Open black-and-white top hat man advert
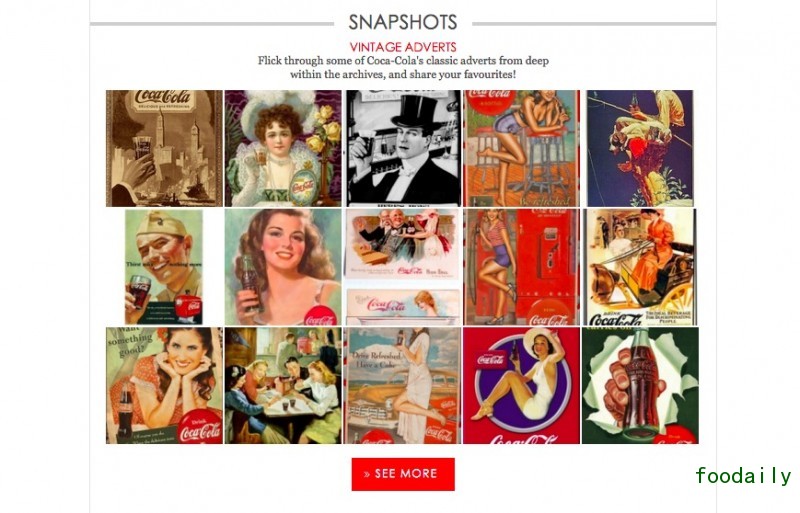800x513 pixels. tap(403, 149)
